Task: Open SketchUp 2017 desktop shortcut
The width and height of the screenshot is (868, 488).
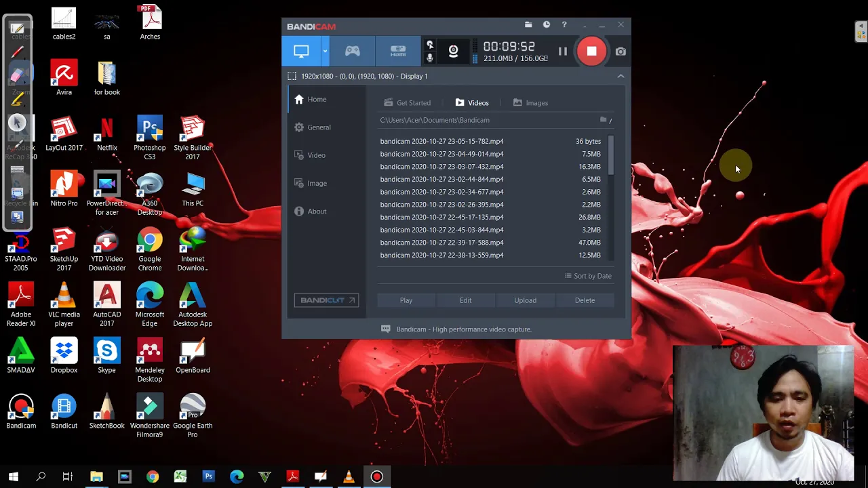Action: pyautogui.click(x=64, y=249)
